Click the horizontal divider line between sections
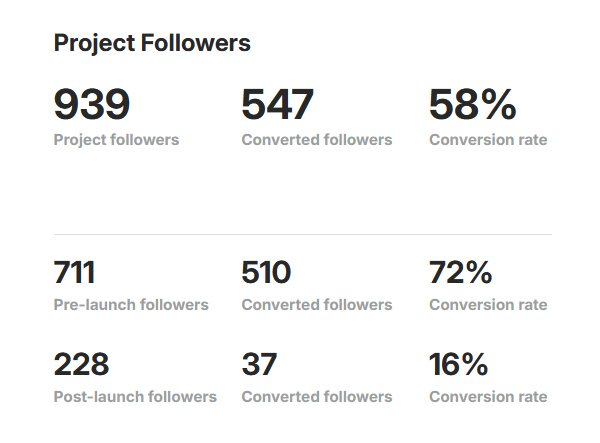The image size is (600, 443). 303,234
